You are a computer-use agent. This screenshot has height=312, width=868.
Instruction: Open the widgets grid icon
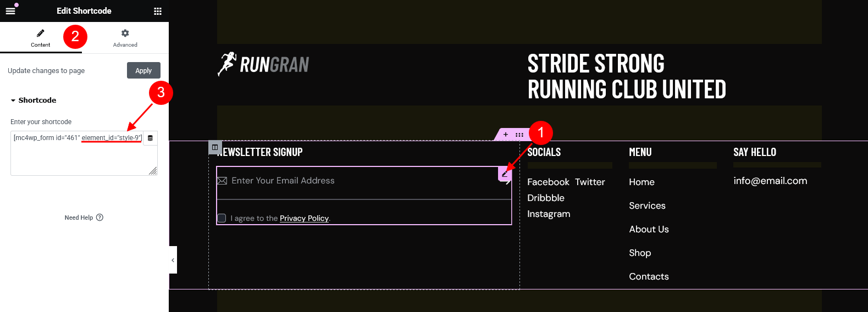(158, 11)
